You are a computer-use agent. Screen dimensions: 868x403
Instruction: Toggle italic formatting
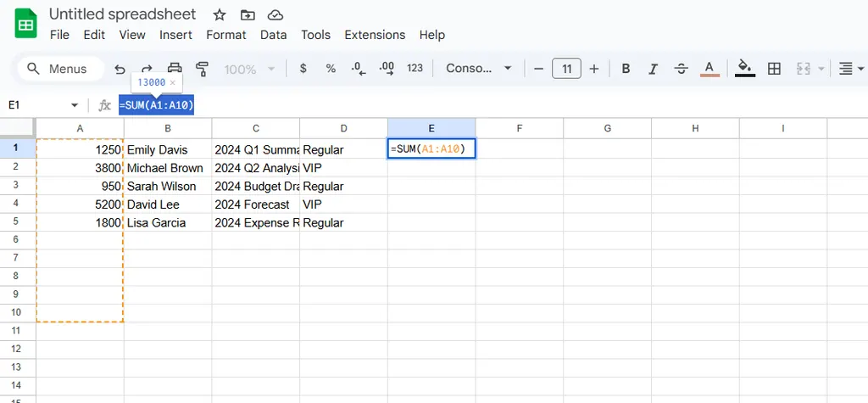coord(653,69)
